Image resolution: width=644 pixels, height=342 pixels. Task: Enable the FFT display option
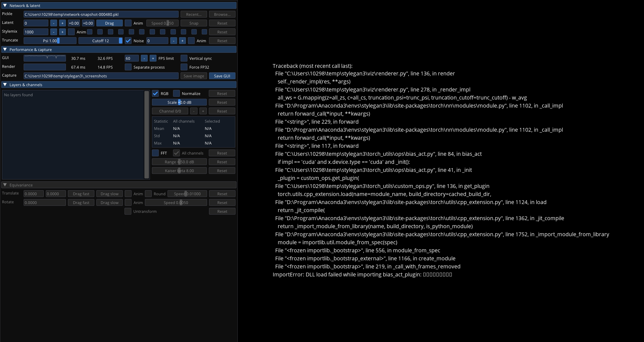[155, 153]
